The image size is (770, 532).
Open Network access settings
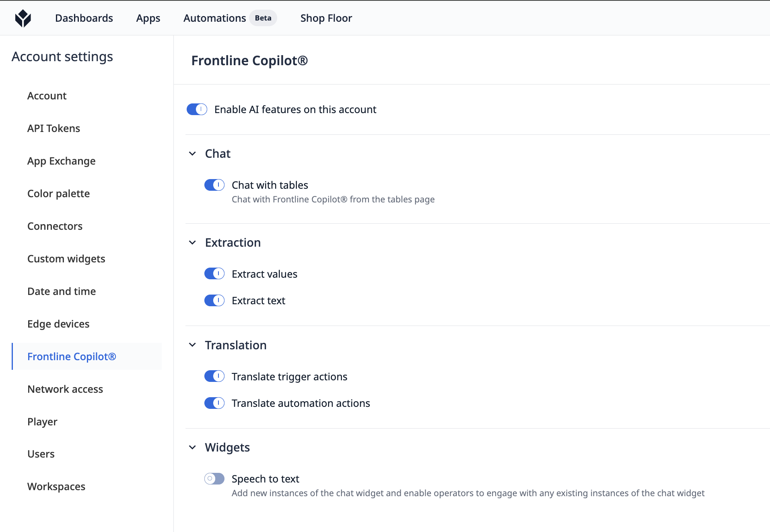pos(65,389)
